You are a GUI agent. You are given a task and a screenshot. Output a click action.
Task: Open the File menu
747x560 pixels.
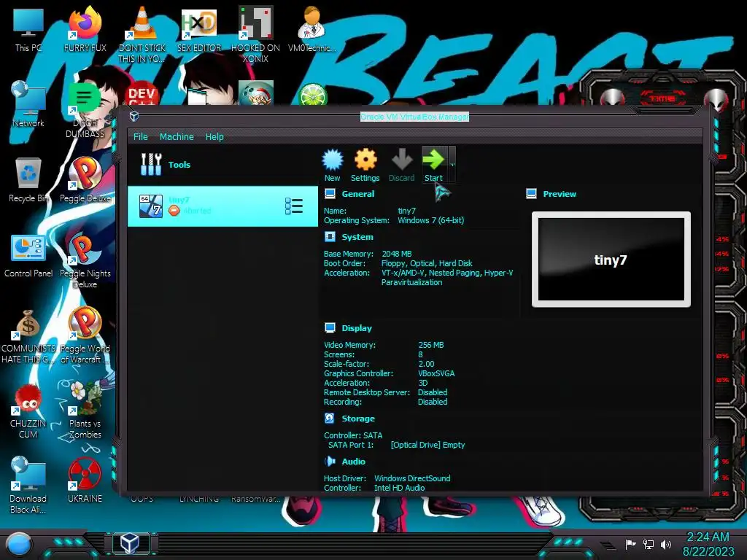(x=141, y=136)
